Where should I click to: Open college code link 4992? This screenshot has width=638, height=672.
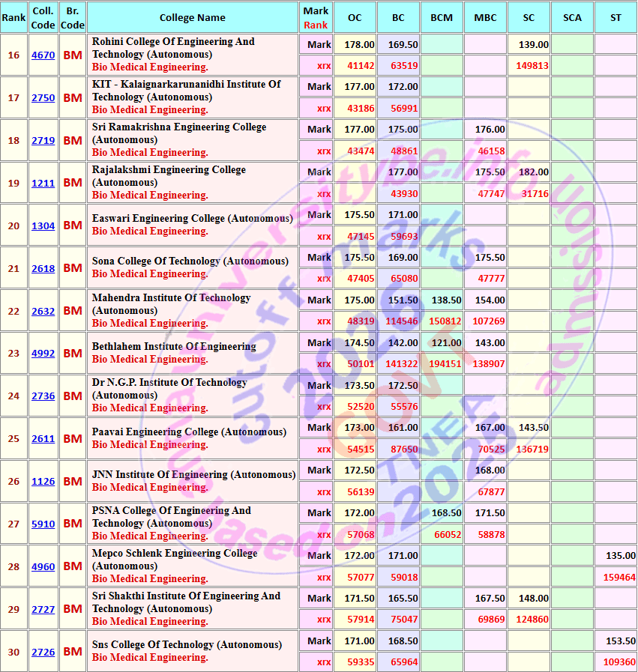pyautogui.click(x=43, y=353)
